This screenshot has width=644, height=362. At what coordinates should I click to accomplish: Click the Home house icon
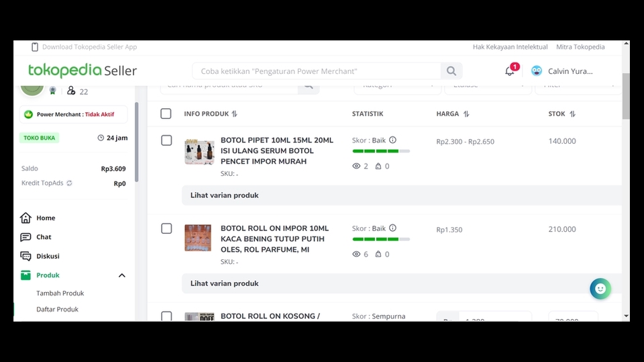click(25, 218)
